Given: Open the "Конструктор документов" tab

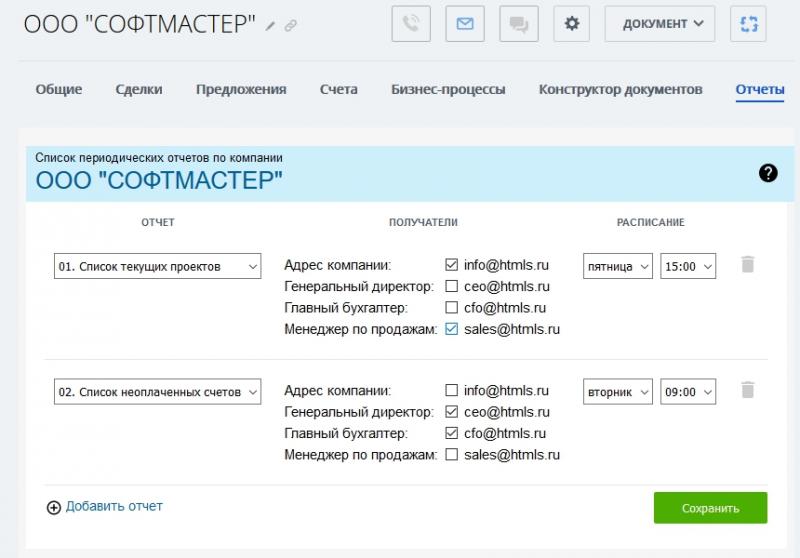Looking at the screenshot, I should [620, 89].
